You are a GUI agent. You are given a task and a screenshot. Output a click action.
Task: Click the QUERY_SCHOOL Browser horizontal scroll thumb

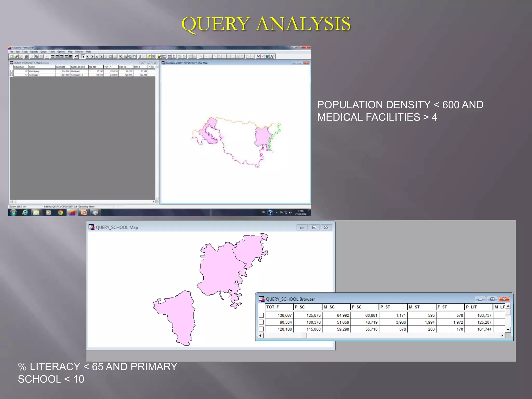[304, 336]
